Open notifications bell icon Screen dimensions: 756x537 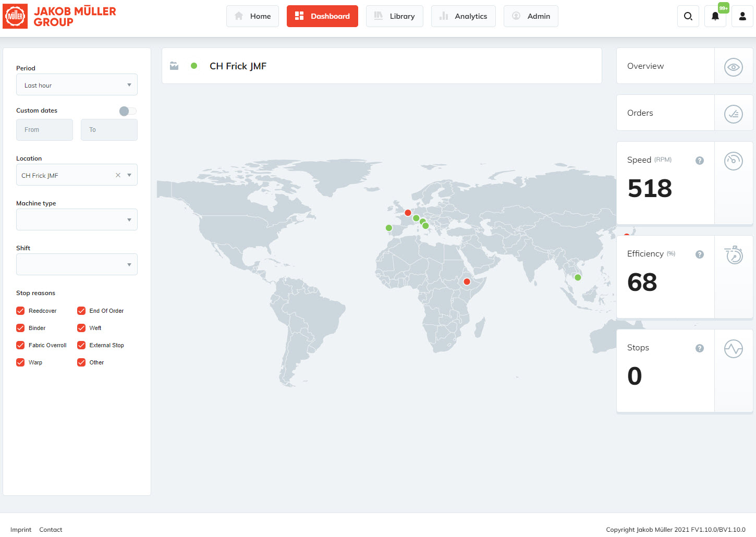point(715,16)
